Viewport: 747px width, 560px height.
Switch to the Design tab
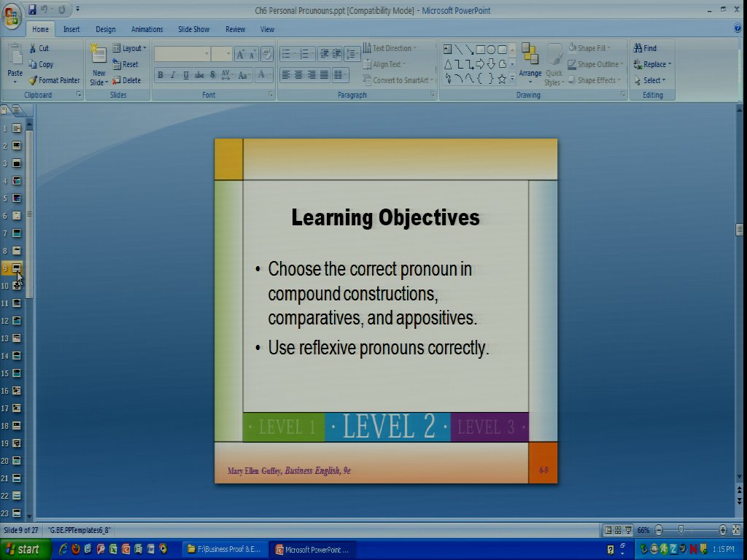click(105, 29)
